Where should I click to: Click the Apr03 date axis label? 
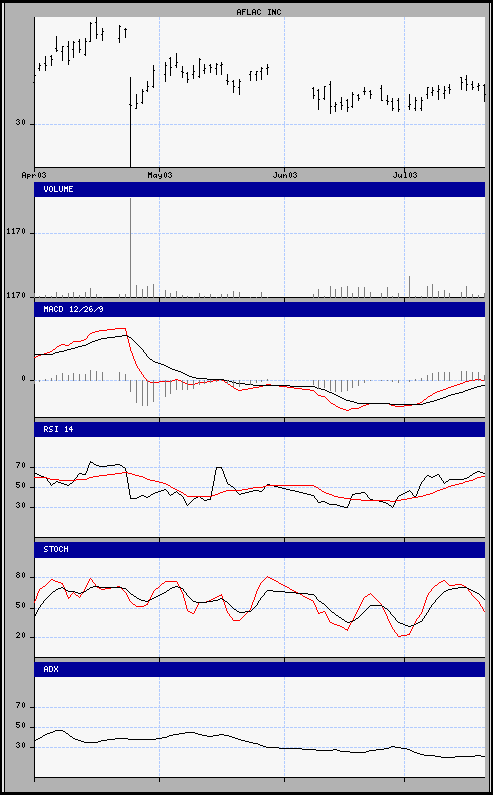coord(34,175)
